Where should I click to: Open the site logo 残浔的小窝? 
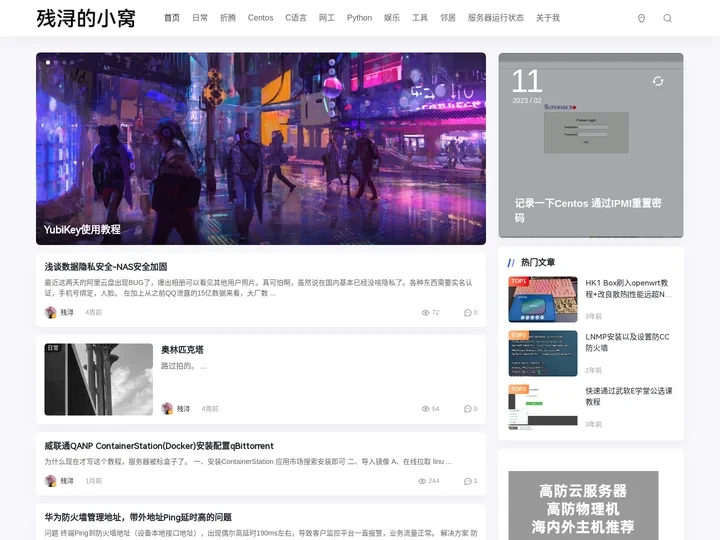click(86, 18)
